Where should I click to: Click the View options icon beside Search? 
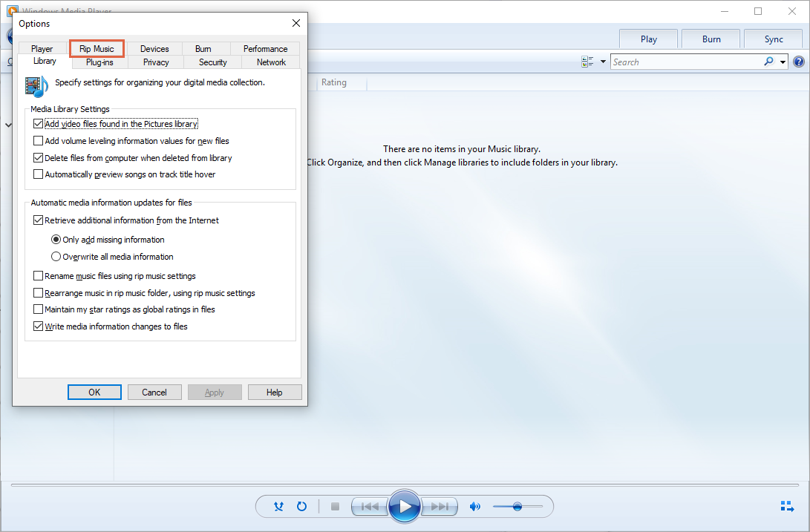[588, 62]
